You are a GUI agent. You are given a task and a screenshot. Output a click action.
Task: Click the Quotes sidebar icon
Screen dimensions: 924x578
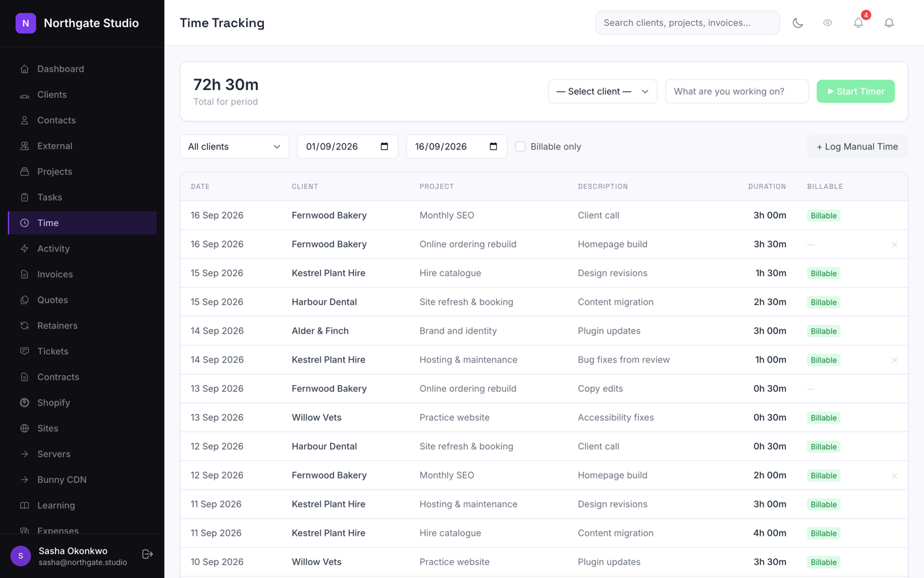24,300
